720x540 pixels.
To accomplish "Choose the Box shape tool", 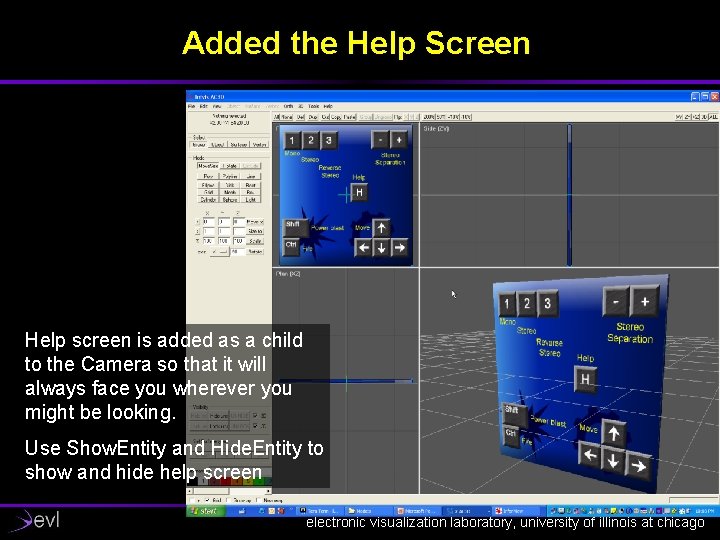I will point(251,192).
